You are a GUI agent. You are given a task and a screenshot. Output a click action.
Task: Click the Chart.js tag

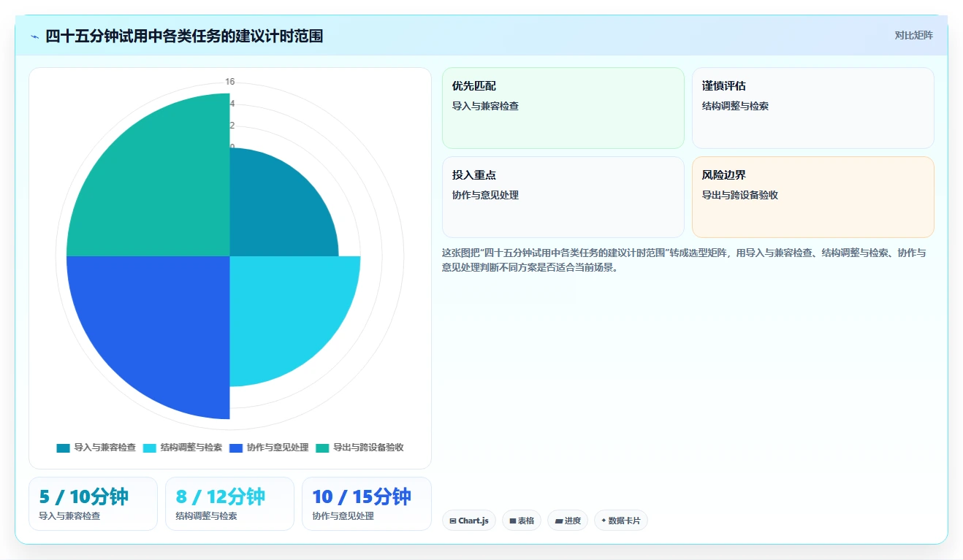pos(469,521)
